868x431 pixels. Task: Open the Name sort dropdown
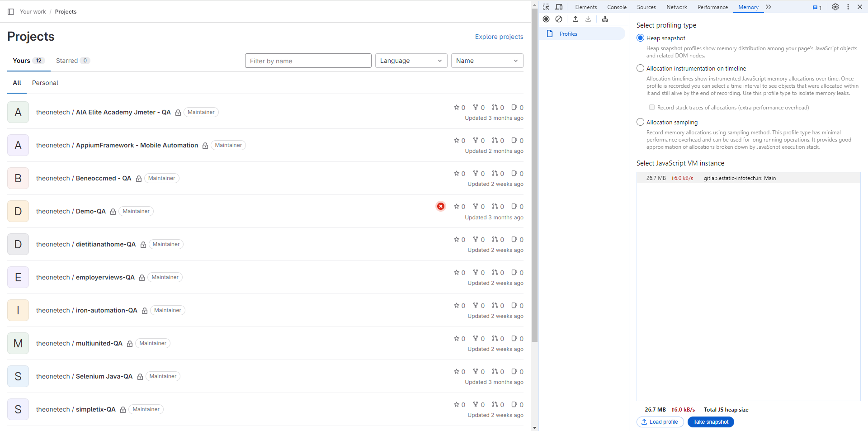pos(487,61)
